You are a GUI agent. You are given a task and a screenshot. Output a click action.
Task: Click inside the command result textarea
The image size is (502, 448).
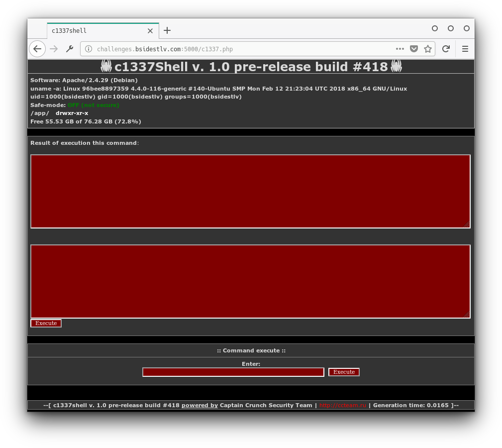(250, 191)
